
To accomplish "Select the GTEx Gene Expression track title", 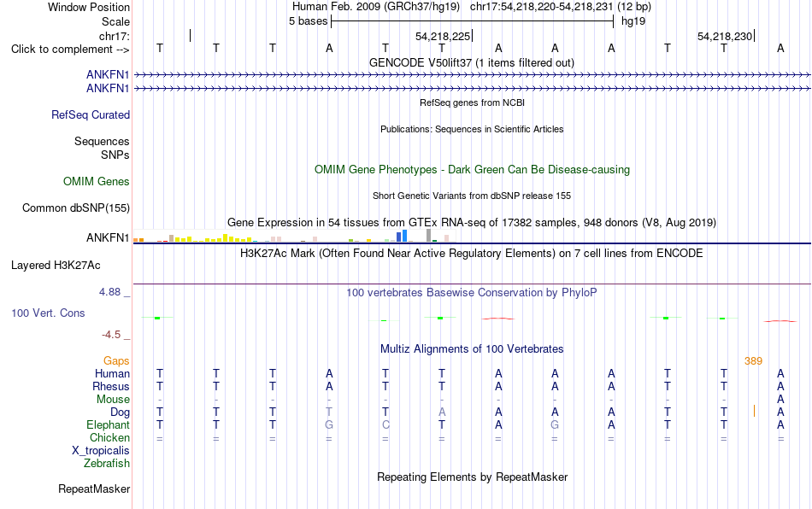I will (x=471, y=222).
